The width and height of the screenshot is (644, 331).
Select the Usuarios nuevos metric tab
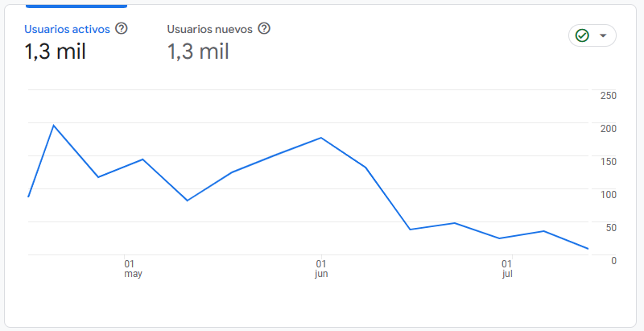coord(209,30)
